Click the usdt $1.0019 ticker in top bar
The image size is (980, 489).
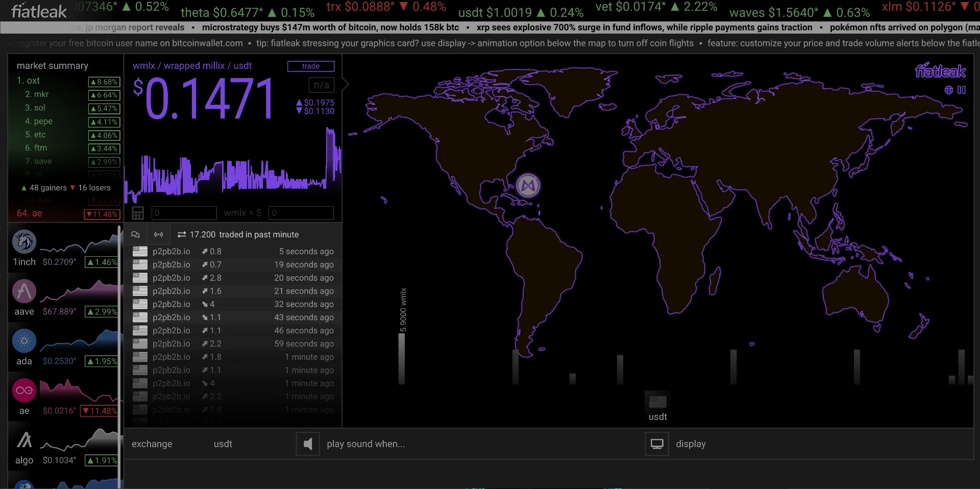(x=521, y=12)
